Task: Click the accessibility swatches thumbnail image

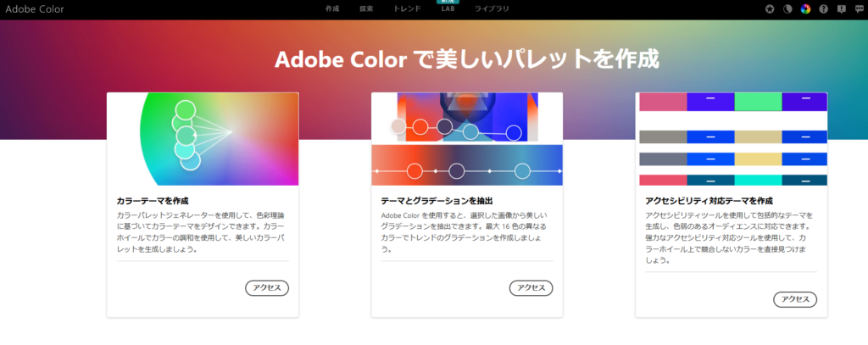Action: [x=732, y=139]
